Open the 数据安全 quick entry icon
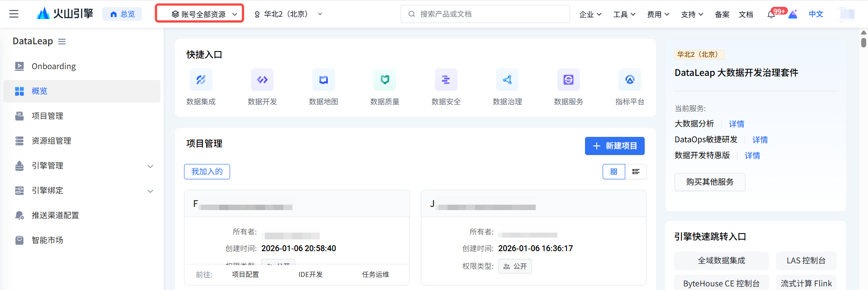The image size is (868, 290). [x=446, y=80]
